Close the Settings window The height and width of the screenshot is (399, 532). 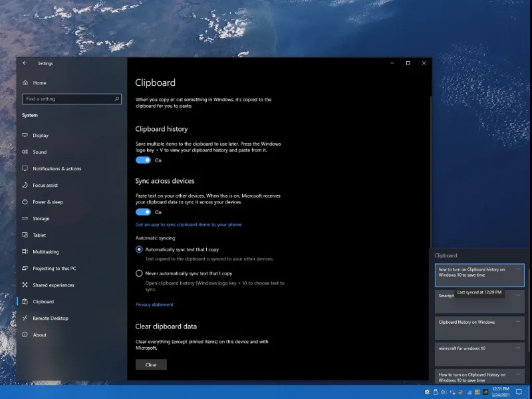point(424,63)
